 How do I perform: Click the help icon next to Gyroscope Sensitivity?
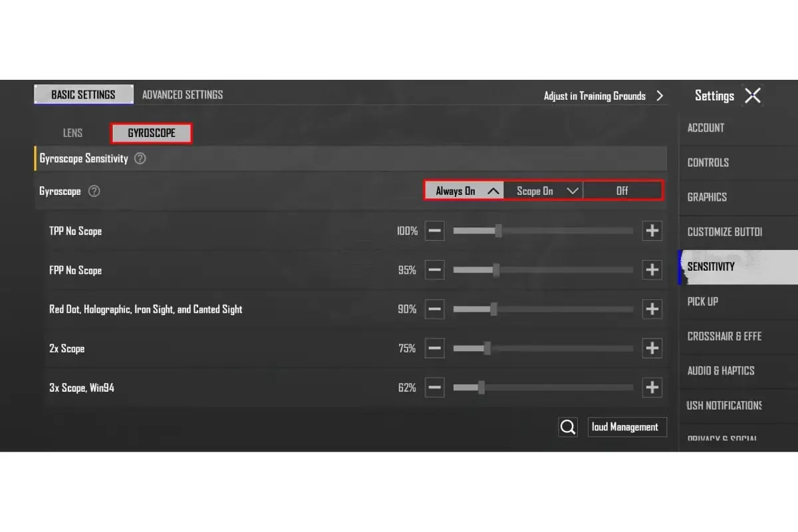[x=140, y=159]
